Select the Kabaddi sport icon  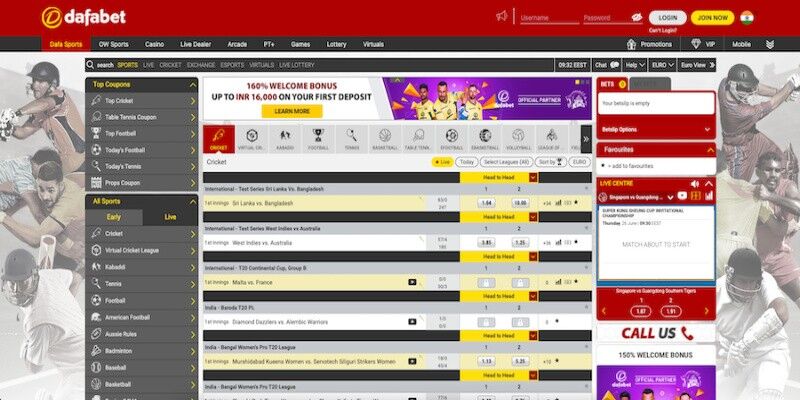pos(285,139)
